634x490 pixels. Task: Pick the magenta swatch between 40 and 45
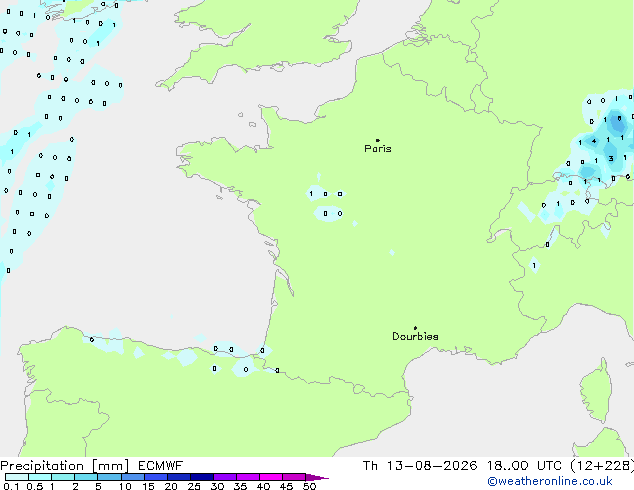point(271,477)
